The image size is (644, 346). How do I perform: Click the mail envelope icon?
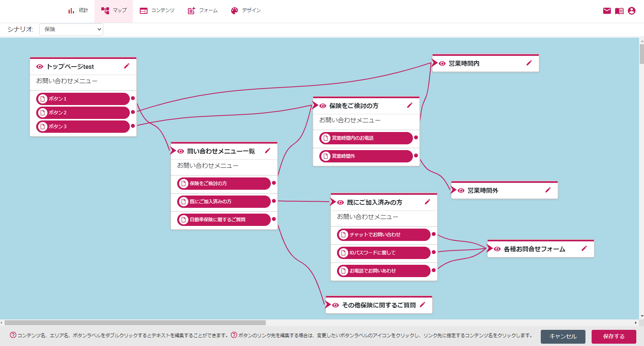coord(607,11)
